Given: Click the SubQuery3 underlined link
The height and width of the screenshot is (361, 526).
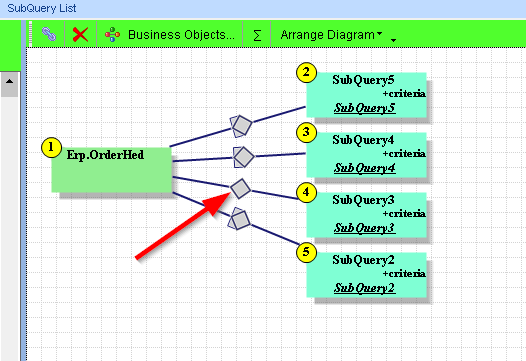Looking at the screenshot, I should pos(365,228).
